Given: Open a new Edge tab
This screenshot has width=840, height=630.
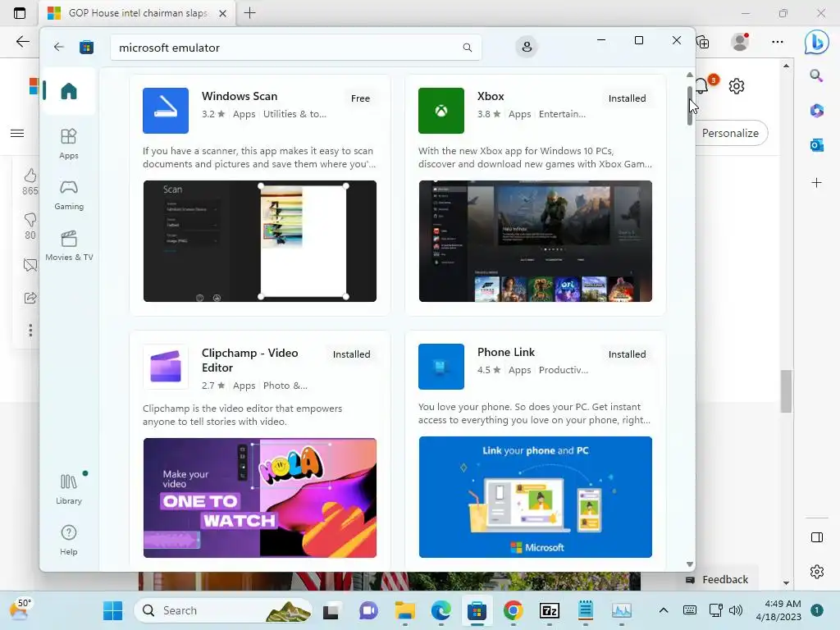Looking at the screenshot, I should click(x=249, y=13).
